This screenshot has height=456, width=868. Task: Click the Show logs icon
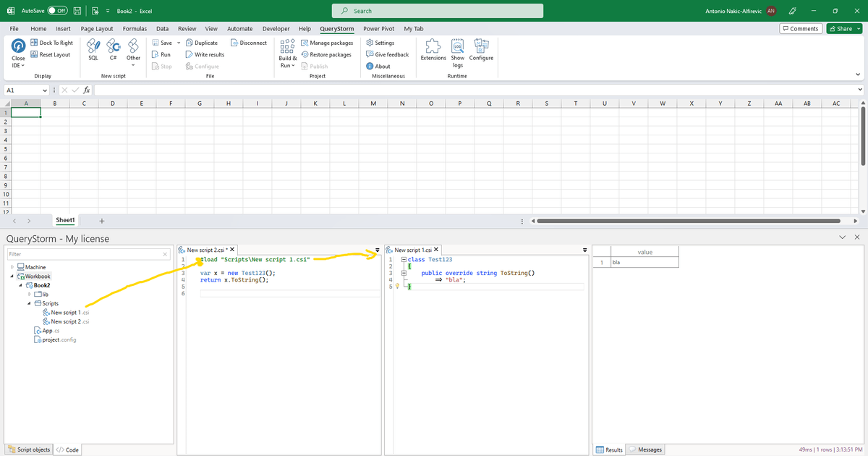457,49
